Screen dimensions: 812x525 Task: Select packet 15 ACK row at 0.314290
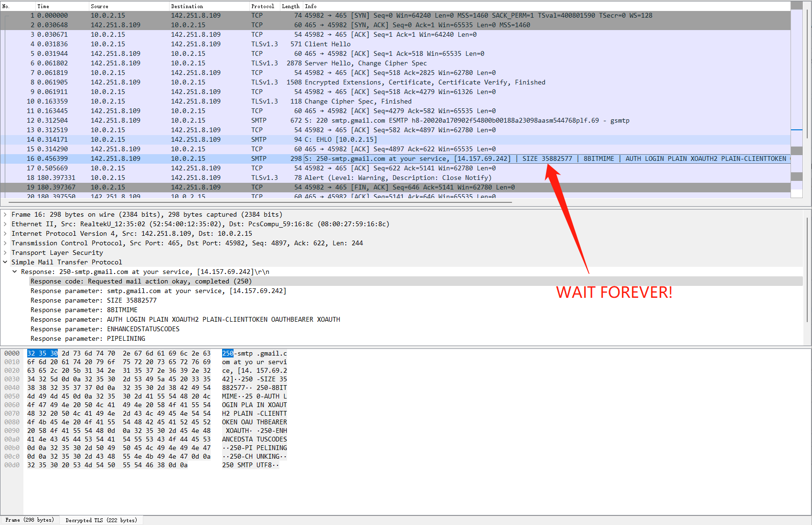point(395,149)
